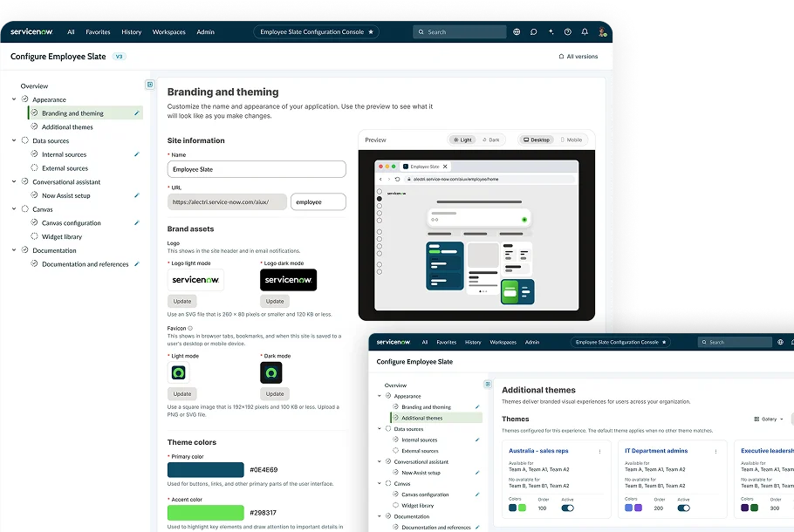Click pencil icon on Canvas configuration row in the main window
The width and height of the screenshot is (794, 532).
click(x=136, y=222)
